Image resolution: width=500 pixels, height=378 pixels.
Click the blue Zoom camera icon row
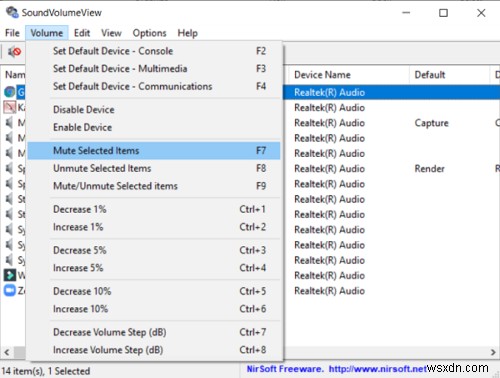(x=10, y=291)
